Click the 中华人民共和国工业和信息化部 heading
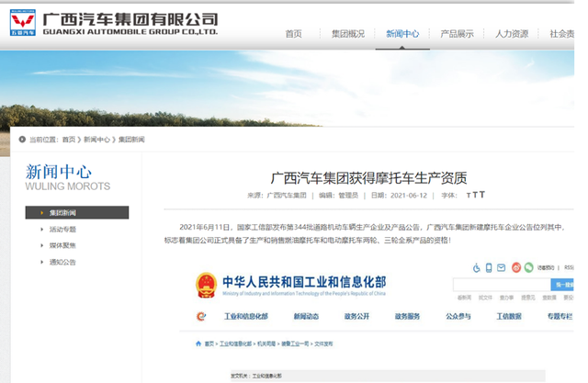The width and height of the screenshot is (588, 383). [x=304, y=282]
